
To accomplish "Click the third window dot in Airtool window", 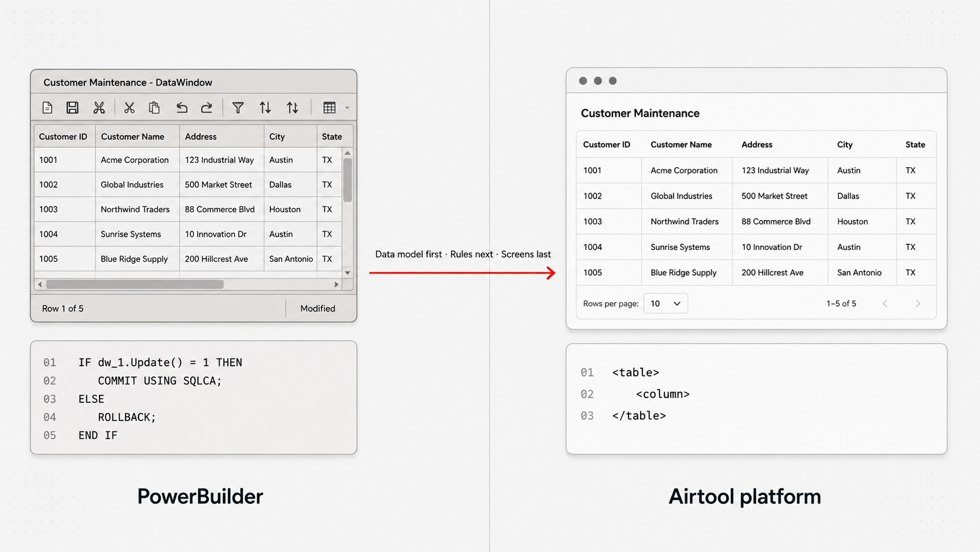I will coord(612,81).
